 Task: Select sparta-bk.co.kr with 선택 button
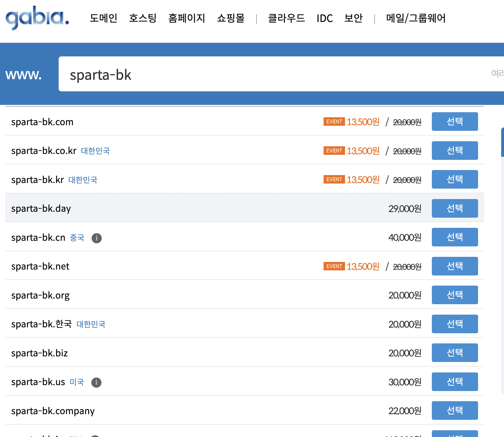point(455,151)
